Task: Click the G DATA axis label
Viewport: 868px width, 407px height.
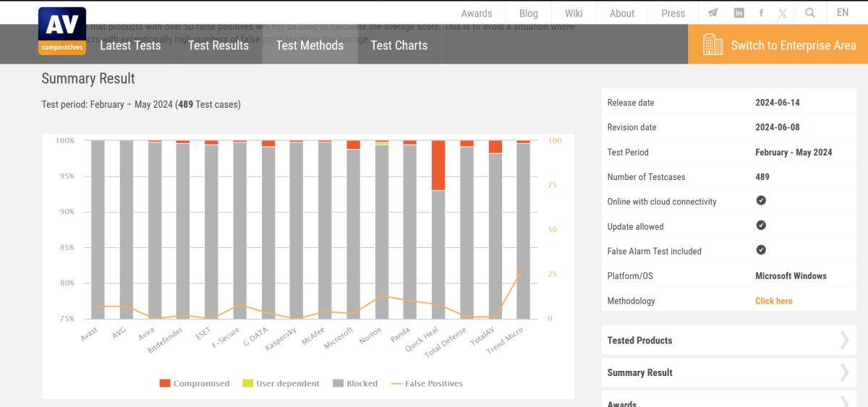Action: (x=255, y=338)
